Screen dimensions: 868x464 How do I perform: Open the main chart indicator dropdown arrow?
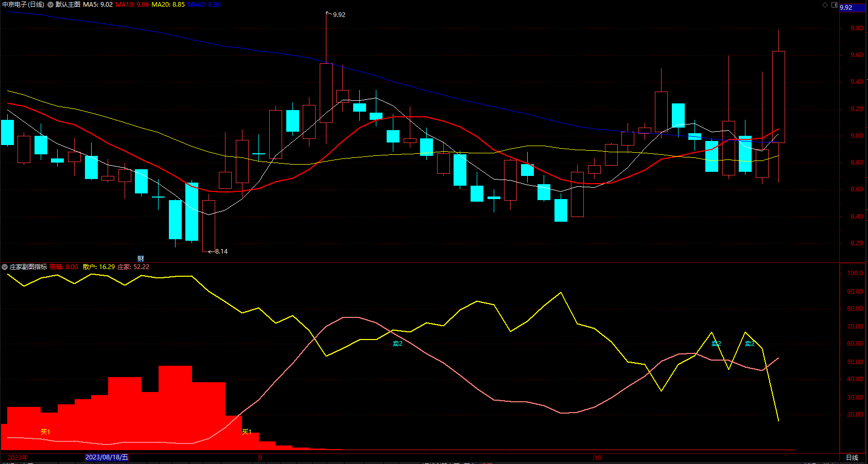pos(50,5)
